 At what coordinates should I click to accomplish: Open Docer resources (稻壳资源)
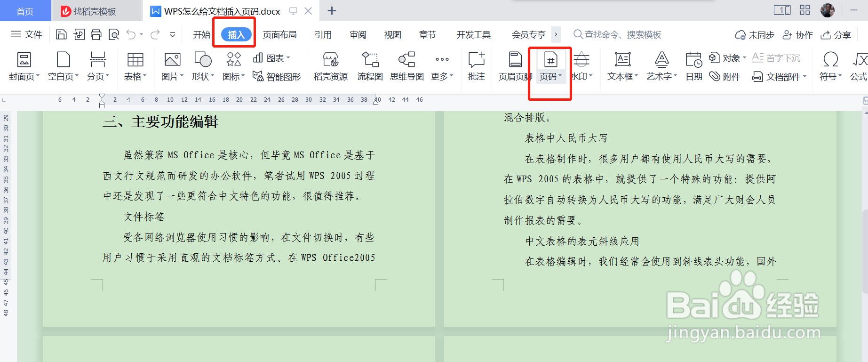pos(331,66)
